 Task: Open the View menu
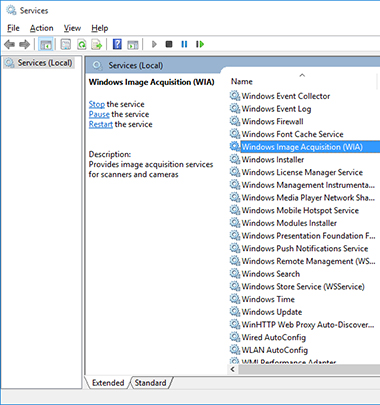coord(72,28)
